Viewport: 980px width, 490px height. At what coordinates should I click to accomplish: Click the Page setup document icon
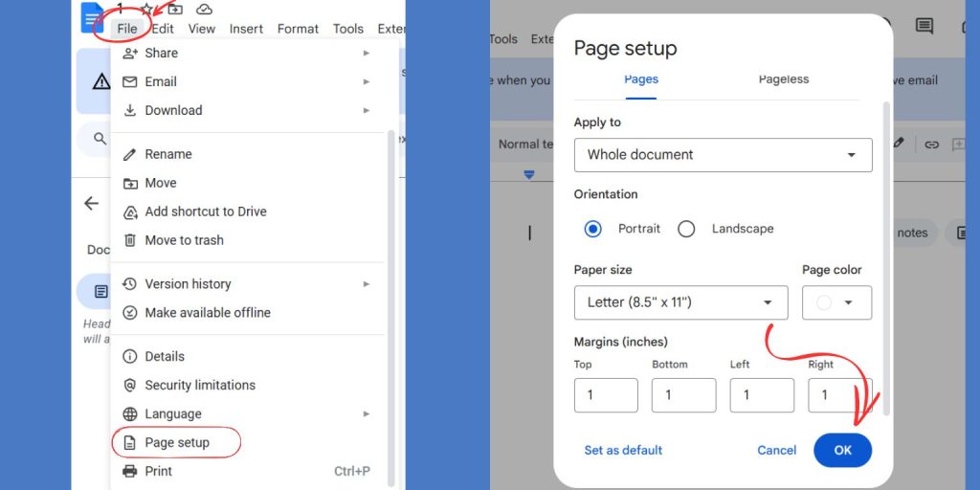130,443
